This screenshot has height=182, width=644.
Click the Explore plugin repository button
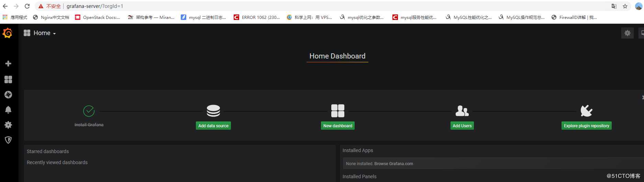coord(586,126)
